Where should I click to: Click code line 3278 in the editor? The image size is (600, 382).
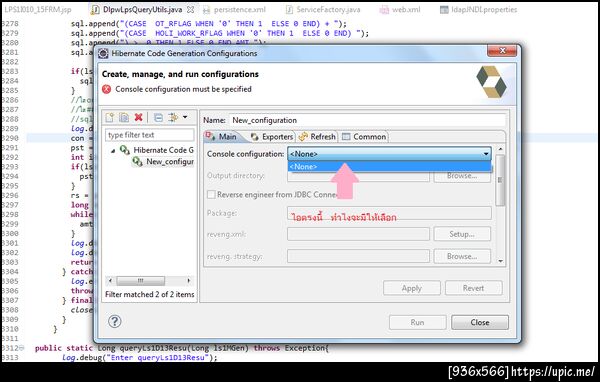209,23
